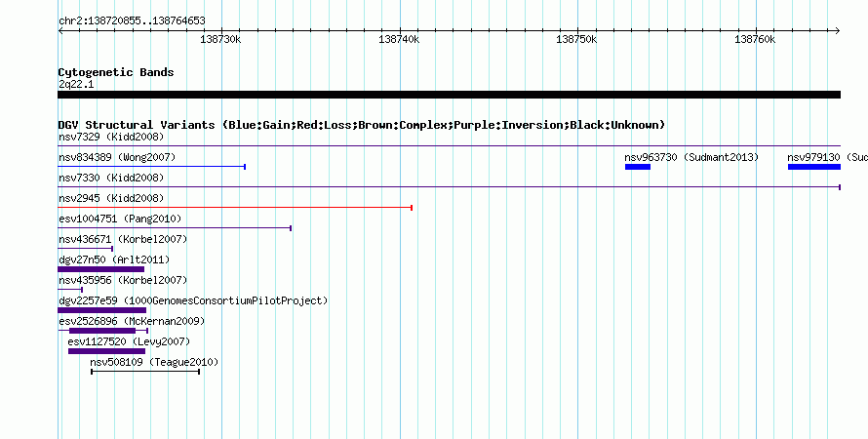Open the nsv508109 (Teague2010) label

click(x=154, y=362)
